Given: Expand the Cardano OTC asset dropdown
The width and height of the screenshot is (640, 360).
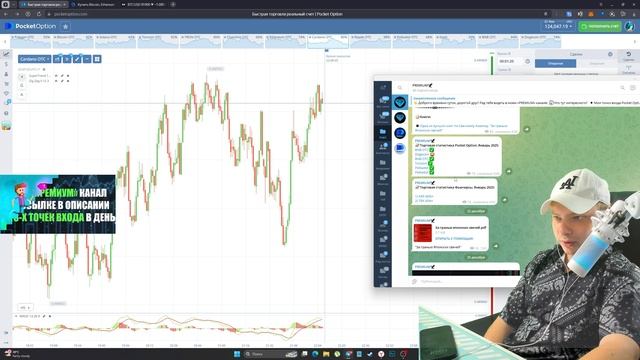Looking at the screenshot, I should point(35,59).
